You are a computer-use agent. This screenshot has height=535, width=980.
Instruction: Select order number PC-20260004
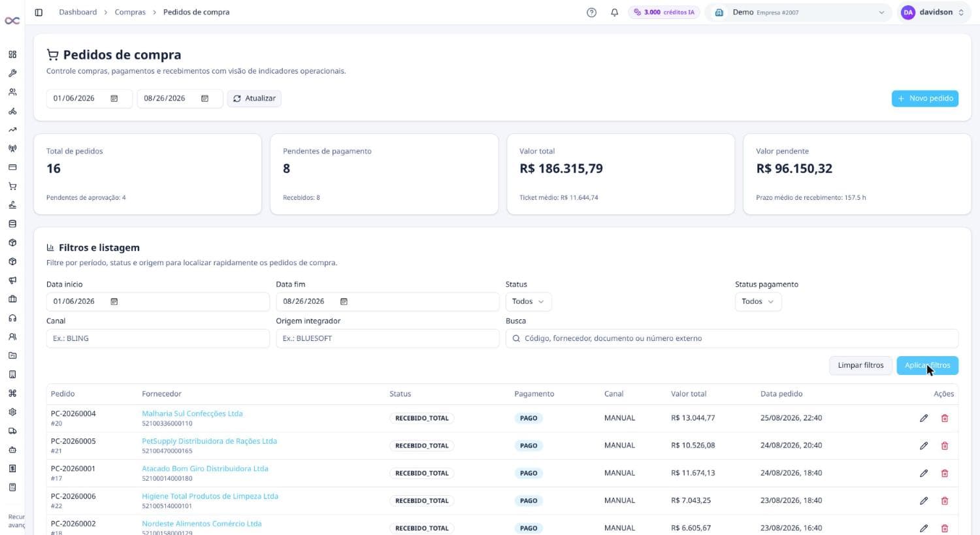[x=73, y=413]
